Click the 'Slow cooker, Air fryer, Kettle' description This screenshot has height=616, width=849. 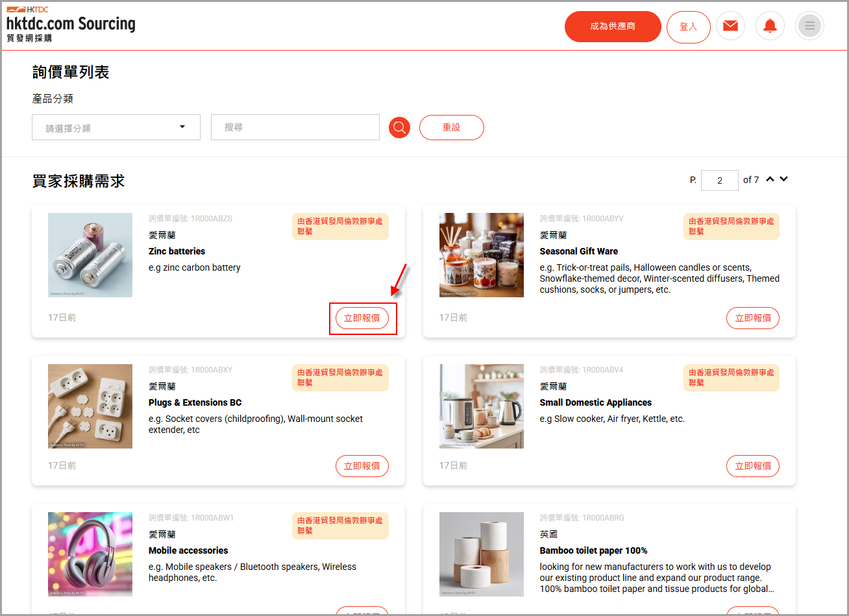click(612, 419)
